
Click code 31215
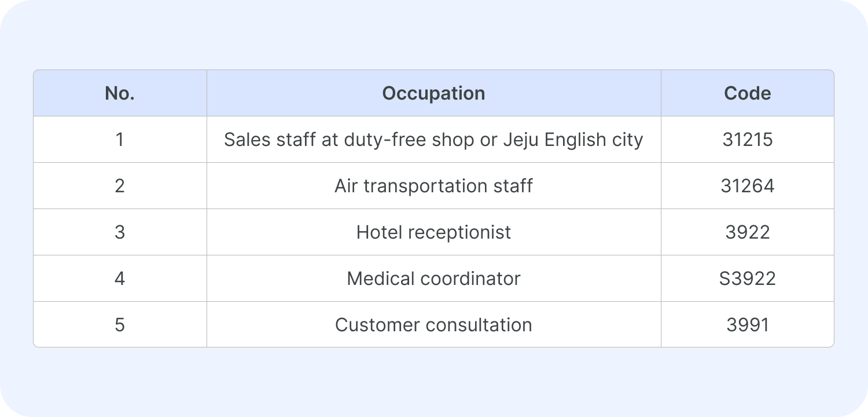tap(747, 140)
